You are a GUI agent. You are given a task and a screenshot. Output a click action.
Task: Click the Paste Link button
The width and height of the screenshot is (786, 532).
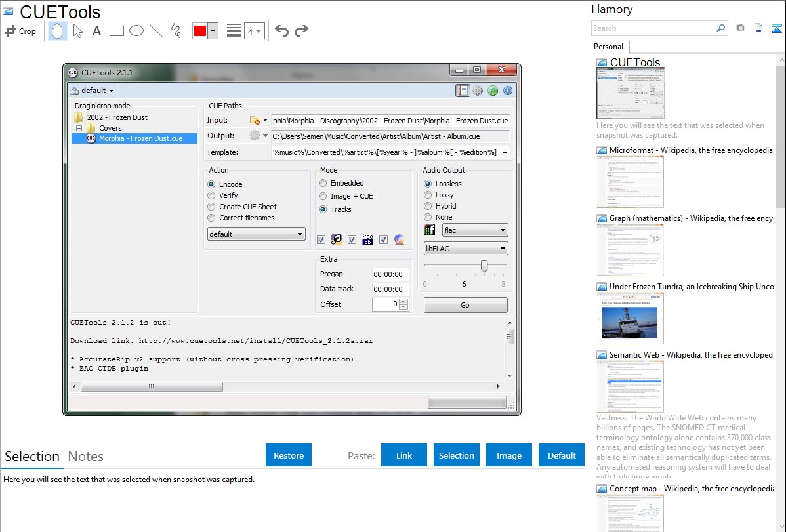pos(404,455)
